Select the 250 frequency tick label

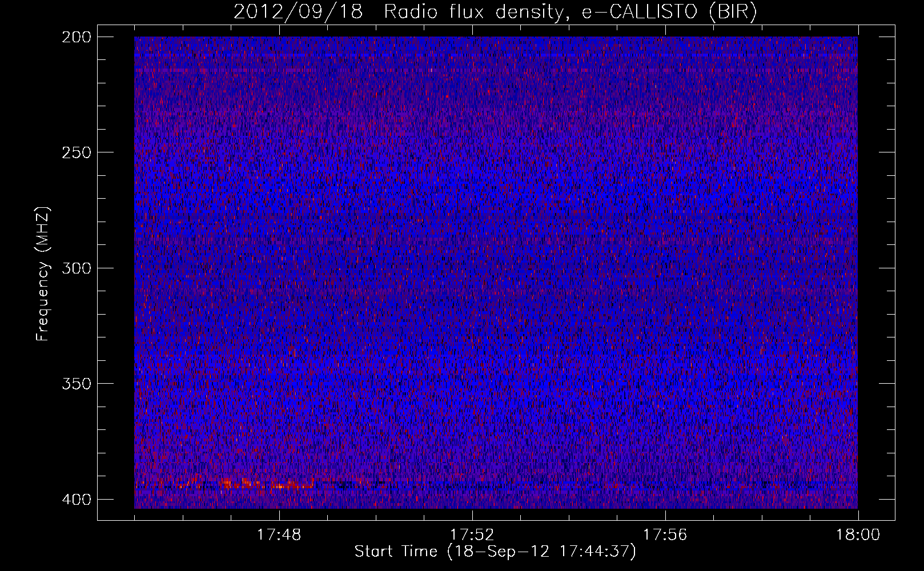(75, 152)
